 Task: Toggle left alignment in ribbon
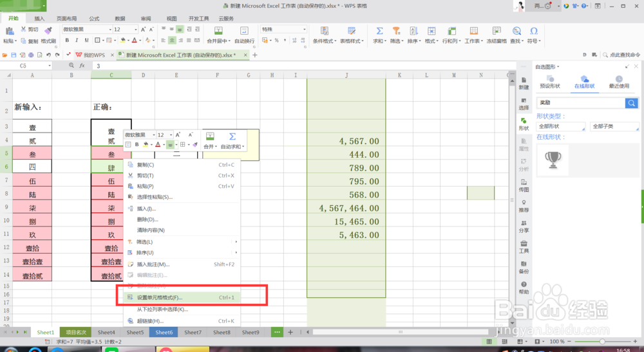point(164,40)
